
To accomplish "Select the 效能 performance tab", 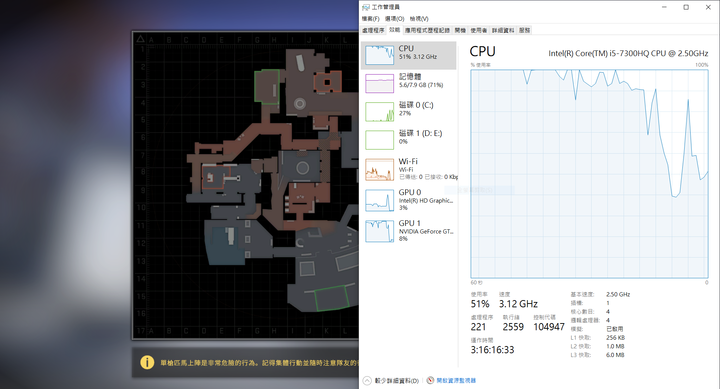I will pyautogui.click(x=394, y=30).
